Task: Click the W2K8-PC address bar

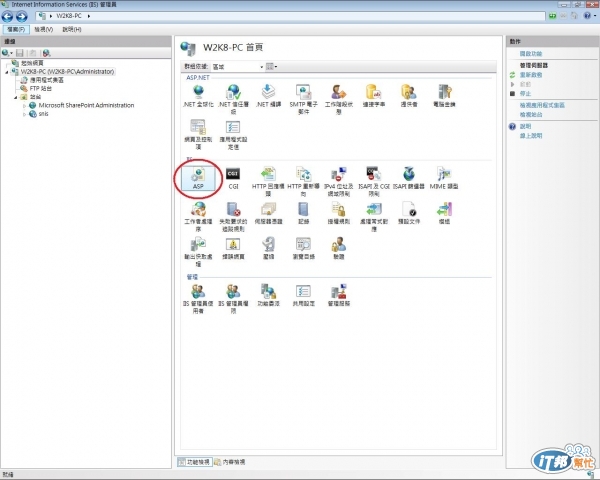Action: pos(290,16)
